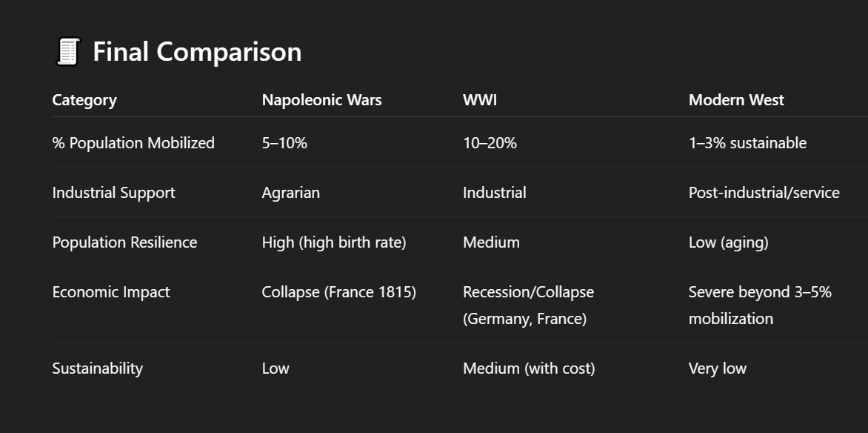Image resolution: width=868 pixels, height=433 pixels.
Task: Click the Post-industrial/service cell
Action: point(764,192)
